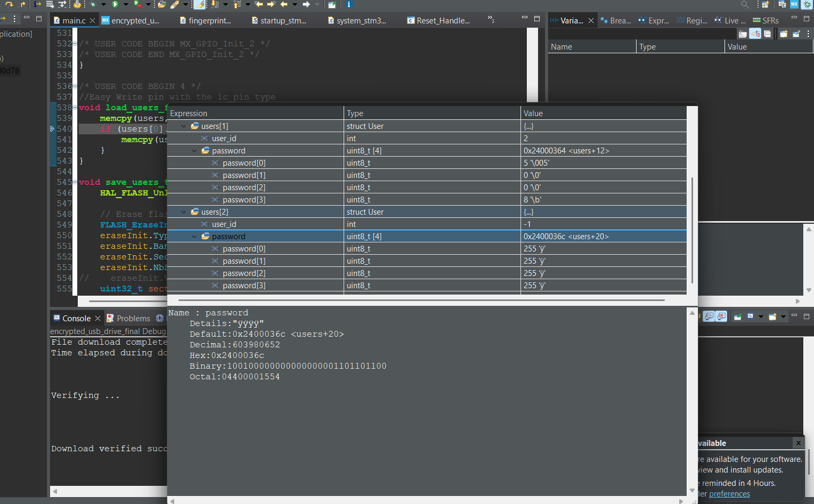Click the expressions popup vertical scrollbar
814x504 pixels.
tap(692, 230)
